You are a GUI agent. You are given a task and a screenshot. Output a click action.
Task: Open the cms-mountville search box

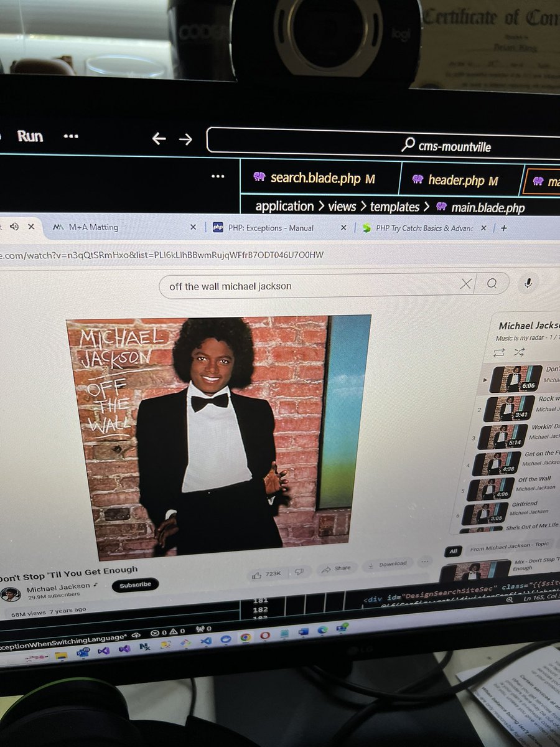coord(383,141)
